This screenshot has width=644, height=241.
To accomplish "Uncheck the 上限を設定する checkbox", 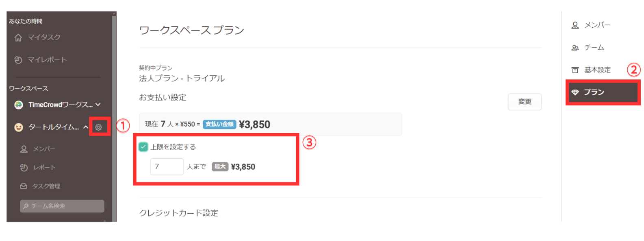I will click(143, 147).
